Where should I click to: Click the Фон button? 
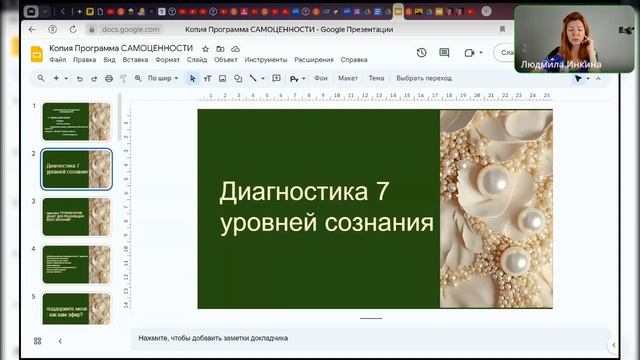[321, 78]
